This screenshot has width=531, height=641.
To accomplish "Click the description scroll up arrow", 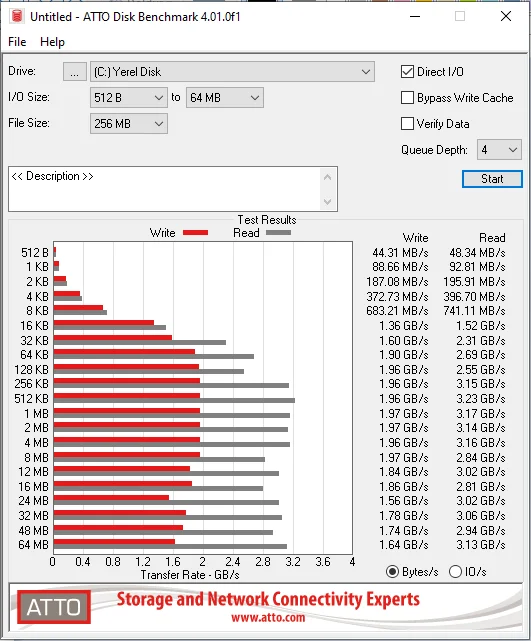I will pyautogui.click(x=327, y=177).
